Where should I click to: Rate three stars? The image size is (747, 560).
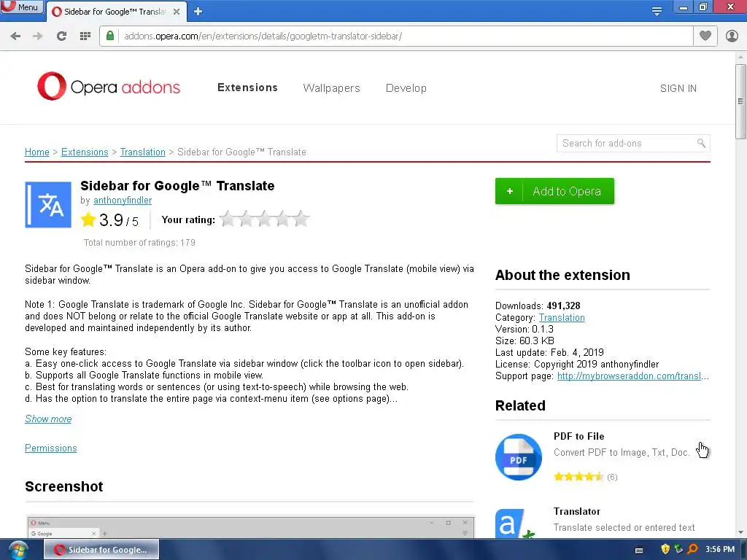(264, 219)
